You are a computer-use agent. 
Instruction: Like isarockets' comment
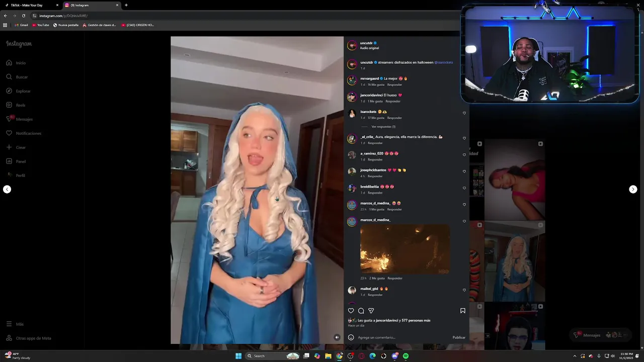464,113
